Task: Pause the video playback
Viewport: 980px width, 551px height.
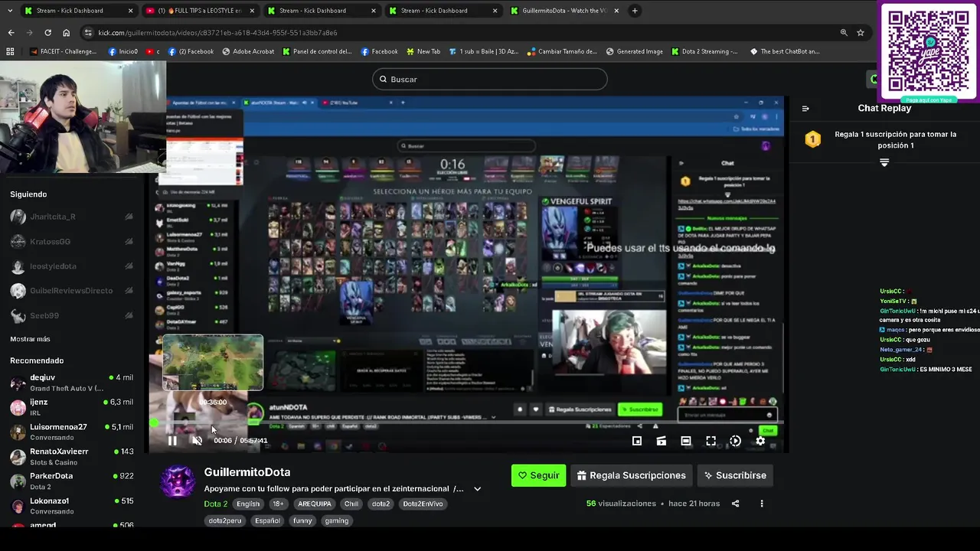Action: [172, 441]
